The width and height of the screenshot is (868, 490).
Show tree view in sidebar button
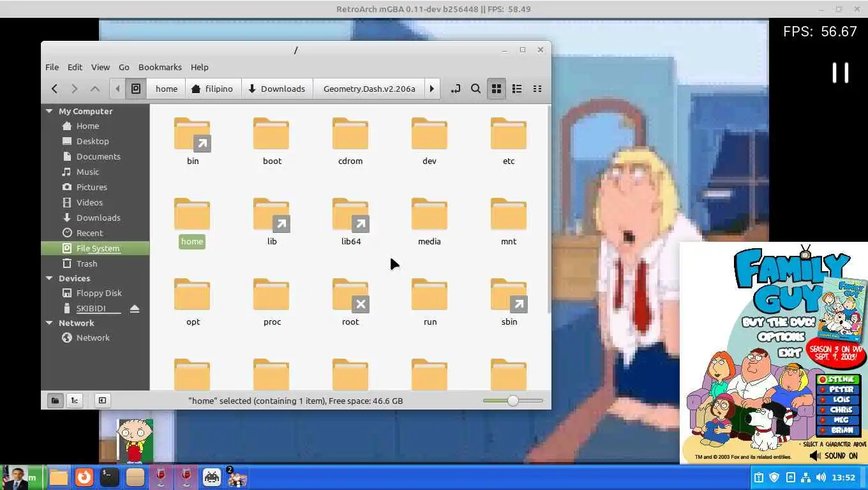[x=75, y=401]
